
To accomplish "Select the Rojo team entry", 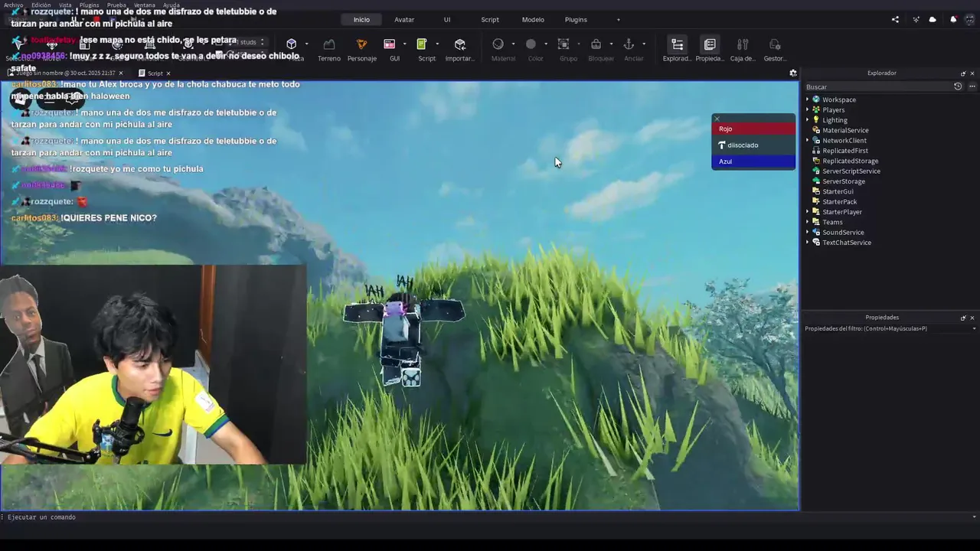I will [x=753, y=129].
